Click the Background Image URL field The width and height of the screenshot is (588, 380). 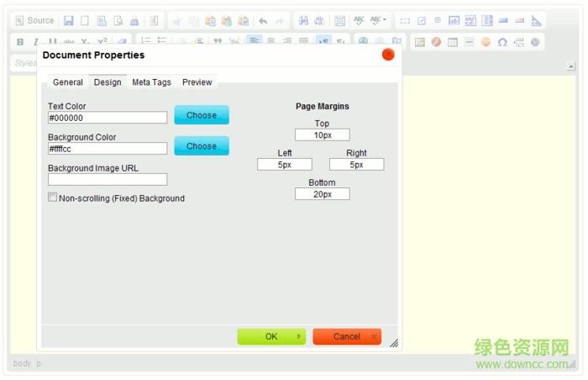pos(108,179)
